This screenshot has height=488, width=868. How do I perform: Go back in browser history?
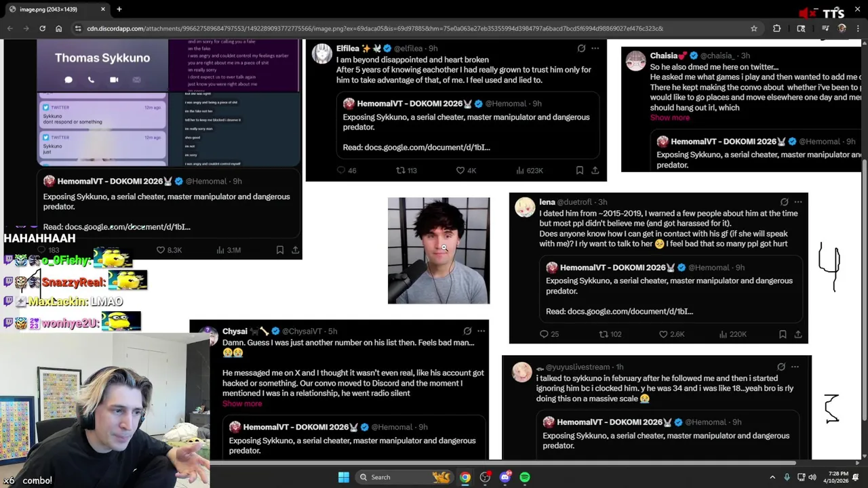pyautogui.click(x=9, y=28)
